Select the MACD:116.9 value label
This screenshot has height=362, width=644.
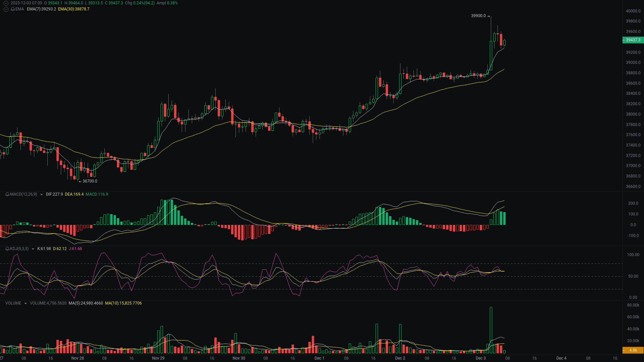click(97, 194)
